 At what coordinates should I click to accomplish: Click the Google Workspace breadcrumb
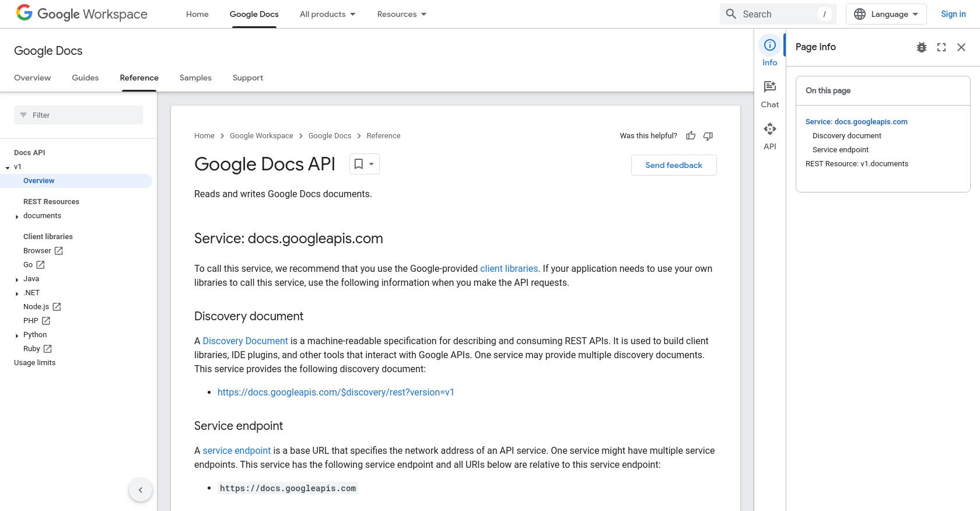(261, 136)
